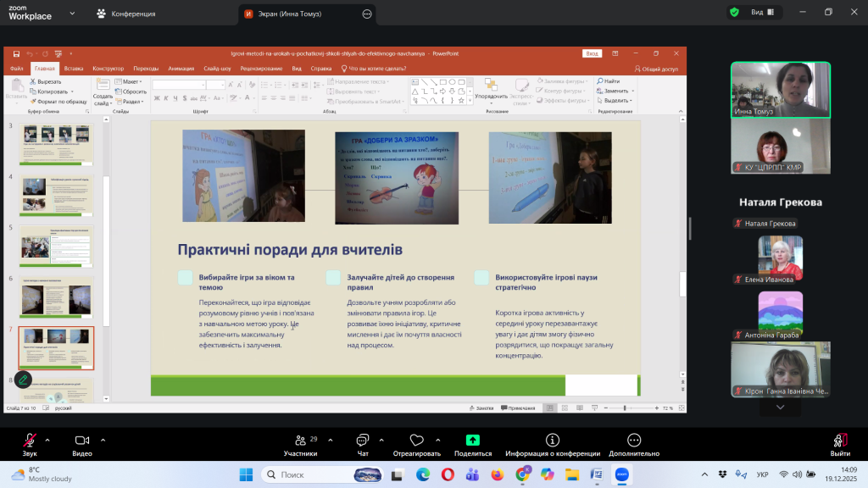Image resolution: width=868 pixels, height=488 pixels.
Task: Select slide 6 thumbnail in slide panel
Action: [56, 299]
